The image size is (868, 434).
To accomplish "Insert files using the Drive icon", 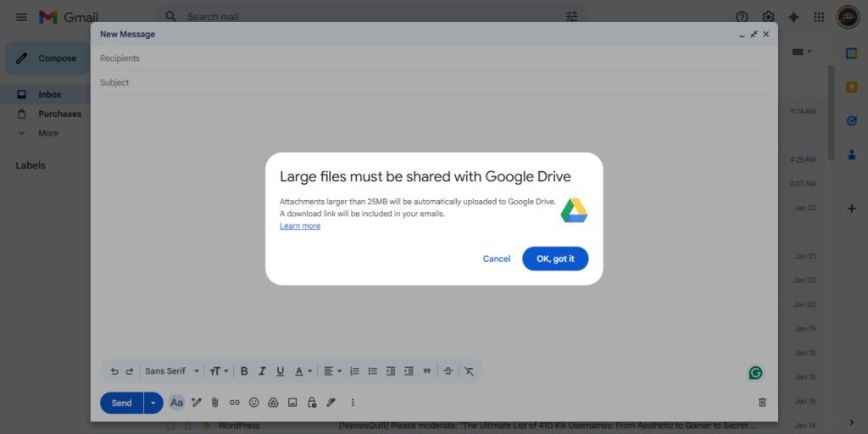I will [x=273, y=403].
